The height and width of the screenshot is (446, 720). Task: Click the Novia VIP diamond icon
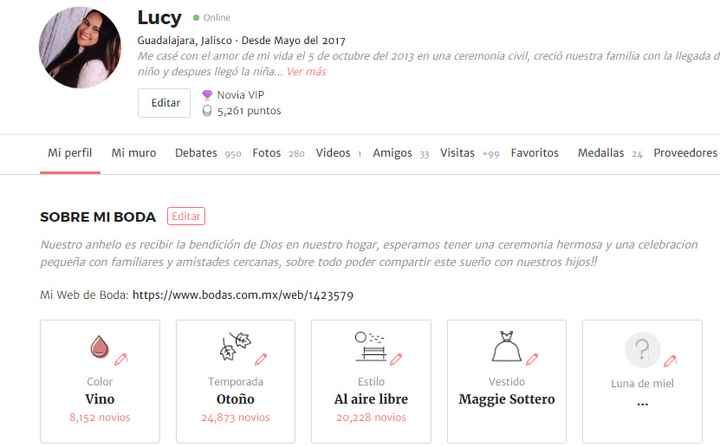click(207, 95)
